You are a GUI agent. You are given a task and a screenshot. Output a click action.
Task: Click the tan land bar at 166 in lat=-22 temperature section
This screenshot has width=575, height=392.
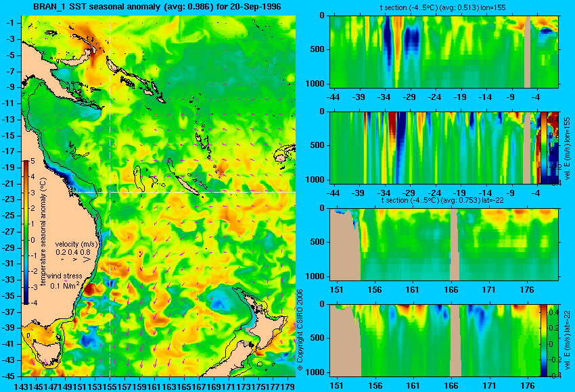pyautogui.click(x=455, y=245)
